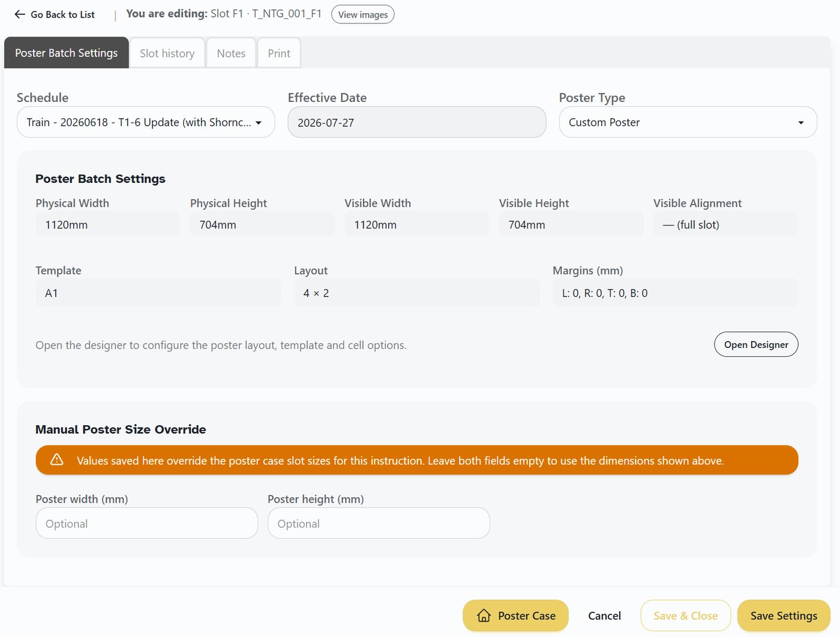The width and height of the screenshot is (840, 637).
Task: Select the Poster Batch Settings tab
Action: click(67, 53)
